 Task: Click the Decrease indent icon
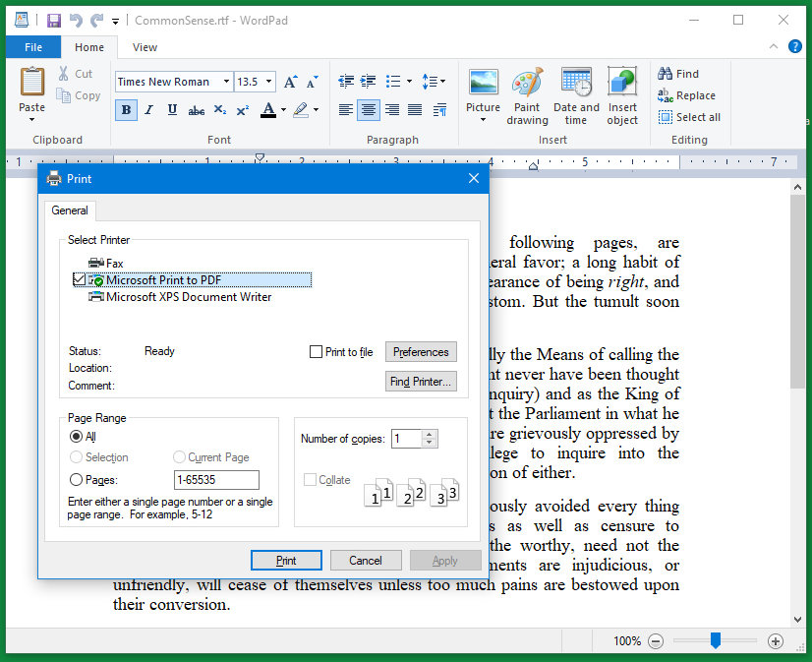pyautogui.click(x=346, y=82)
